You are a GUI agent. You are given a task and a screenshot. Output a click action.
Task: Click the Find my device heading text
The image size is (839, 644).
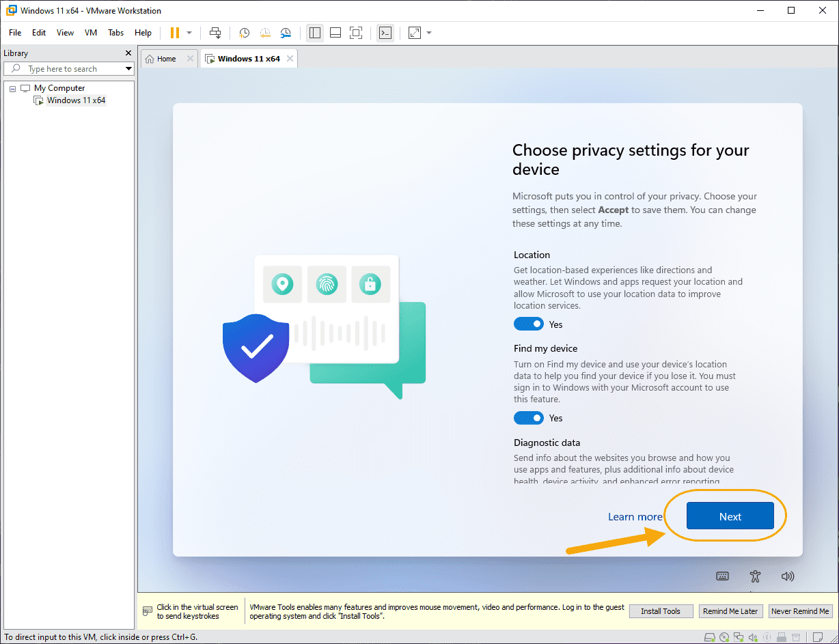coord(545,348)
